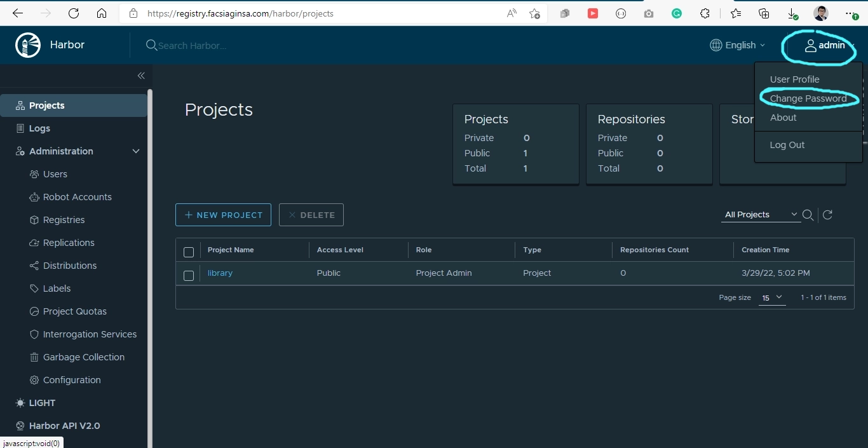
Task: Sort by Project Name column header
Action: click(x=231, y=250)
